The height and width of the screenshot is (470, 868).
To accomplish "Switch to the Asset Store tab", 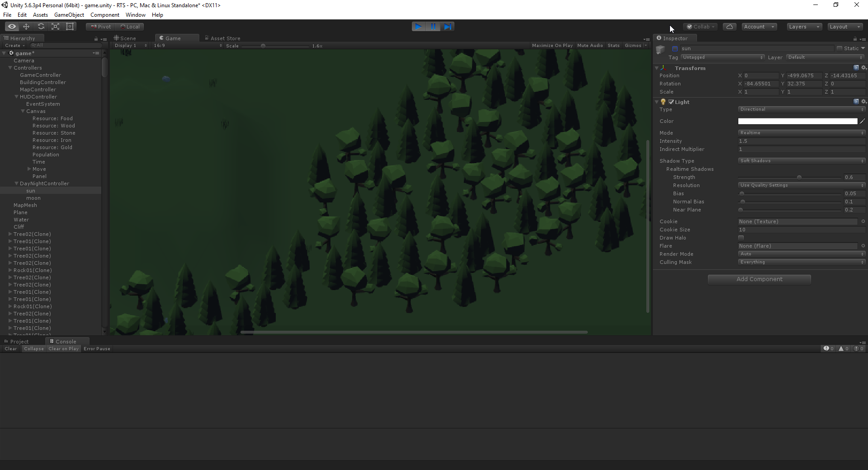I will [x=222, y=38].
